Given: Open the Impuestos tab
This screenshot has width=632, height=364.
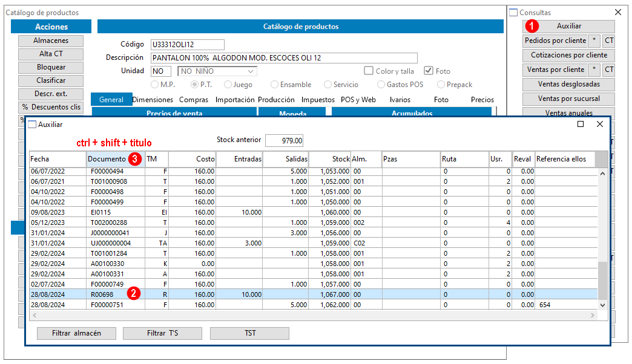Looking at the screenshot, I should (x=318, y=99).
